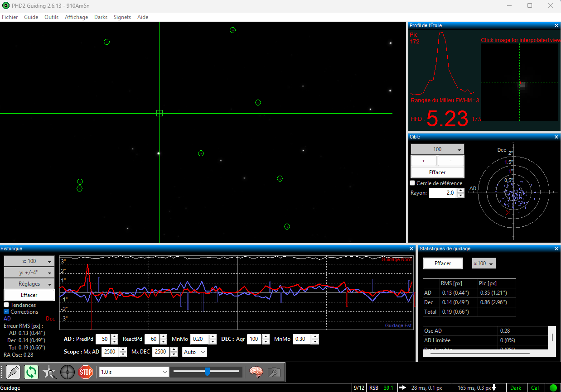Open the x: 100 history scale dropdown
This screenshot has height=392, width=561.
[x=29, y=261]
